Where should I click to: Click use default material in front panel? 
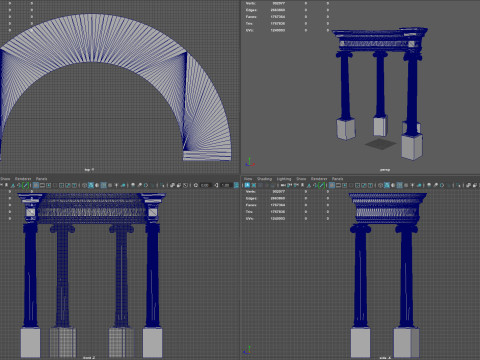pos(97,185)
